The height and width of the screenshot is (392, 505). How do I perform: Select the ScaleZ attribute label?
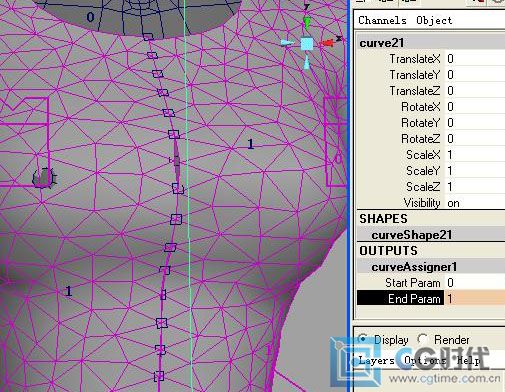click(x=423, y=187)
